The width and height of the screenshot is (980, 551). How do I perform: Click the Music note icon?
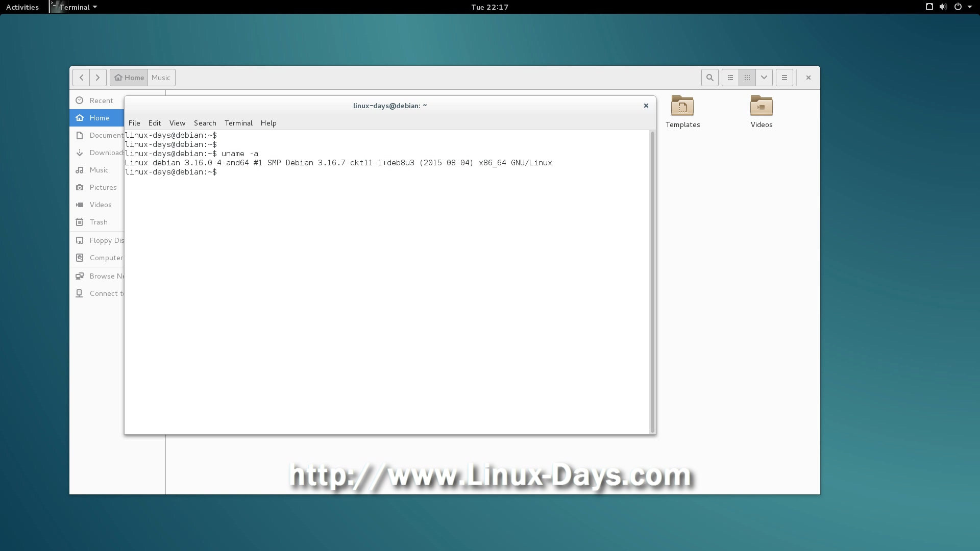(x=80, y=170)
